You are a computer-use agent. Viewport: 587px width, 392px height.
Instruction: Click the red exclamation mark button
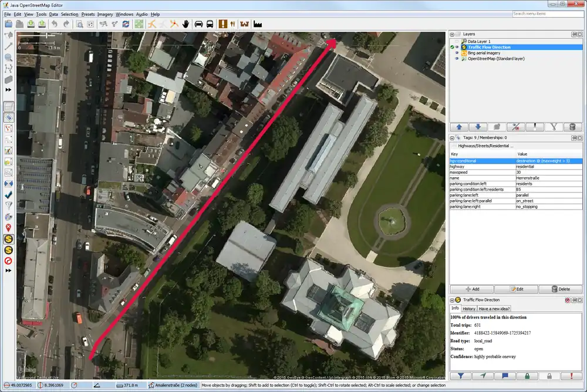click(571, 376)
